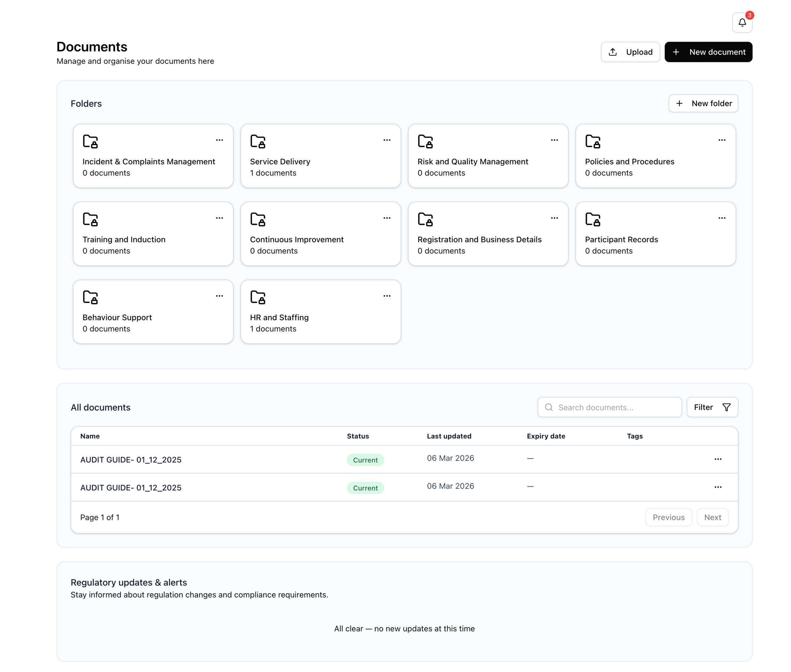Open options menu for HR and Staffing
The width and height of the screenshot is (791, 672).
coord(387,296)
